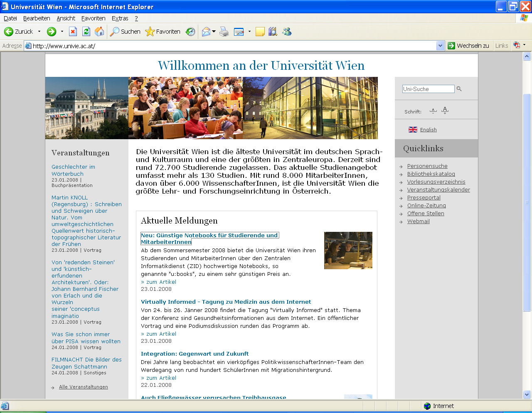The image size is (532, 413).
Task: Click the Mail envelope toolbar icon
Action: click(x=206, y=32)
